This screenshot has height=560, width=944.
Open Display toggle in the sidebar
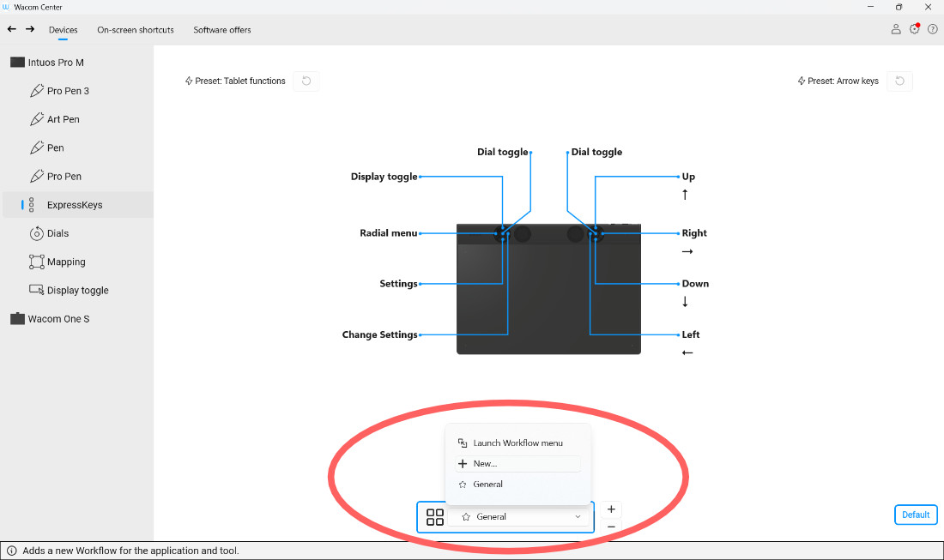coord(77,290)
